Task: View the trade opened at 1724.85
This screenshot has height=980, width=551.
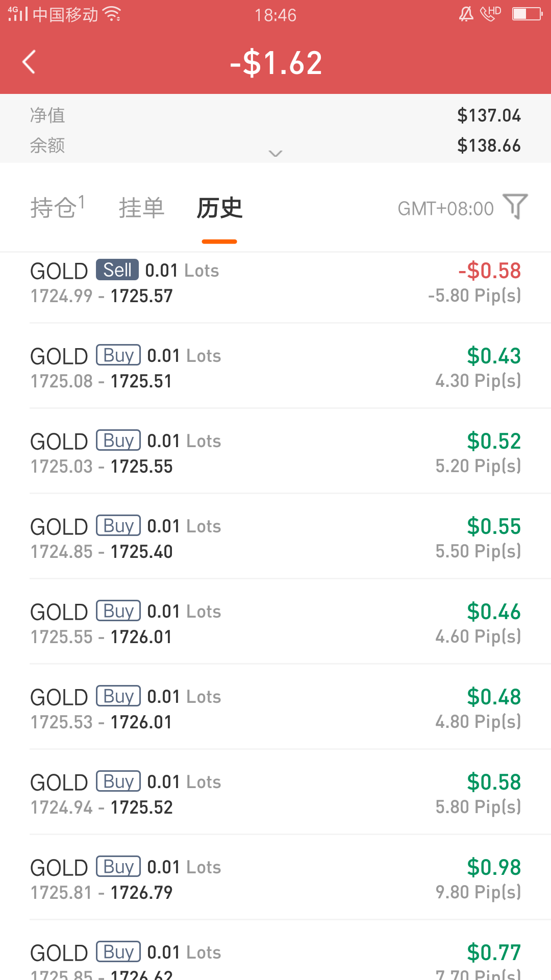Action: tap(275, 538)
